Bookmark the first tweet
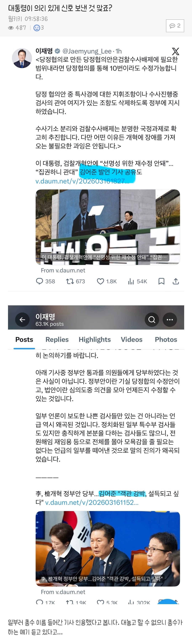The image size is (192, 644). pos(161,281)
